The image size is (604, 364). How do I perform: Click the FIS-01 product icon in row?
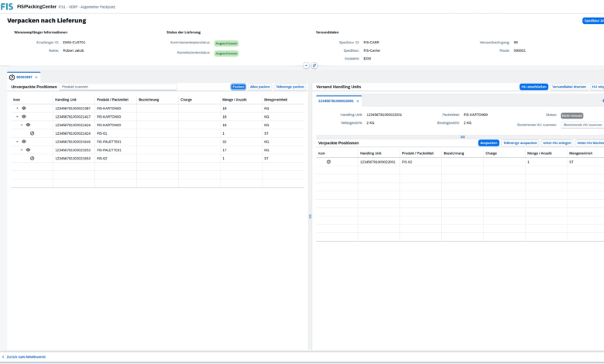(32, 133)
